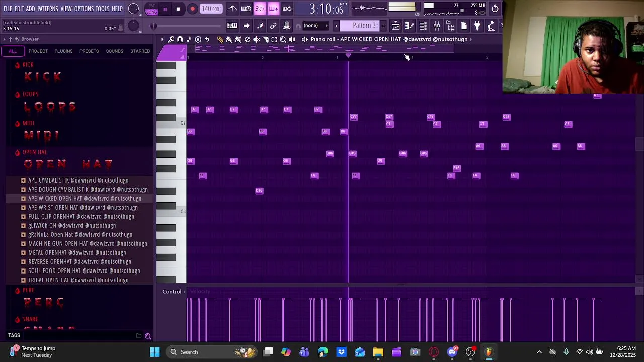Toggle piano roll speaker audition icon
The image size is (644, 362).
[x=305, y=39]
